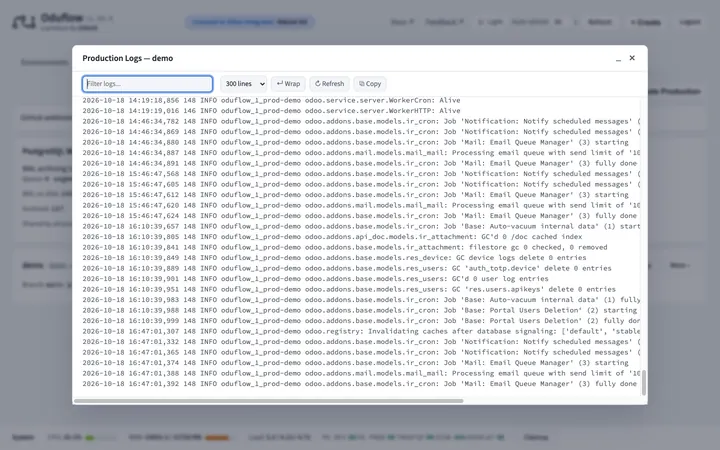Viewport: 720px width, 450px height.
Task: Focus the Filter logs input field
Action: [x=147, y=84]
